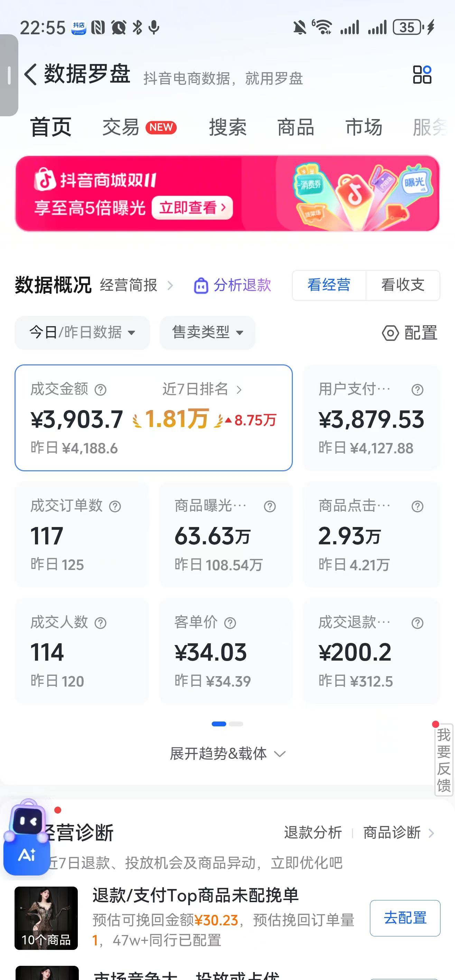Tap the 去配置 button
The image size is (455, 980).
tap(405, 918)
